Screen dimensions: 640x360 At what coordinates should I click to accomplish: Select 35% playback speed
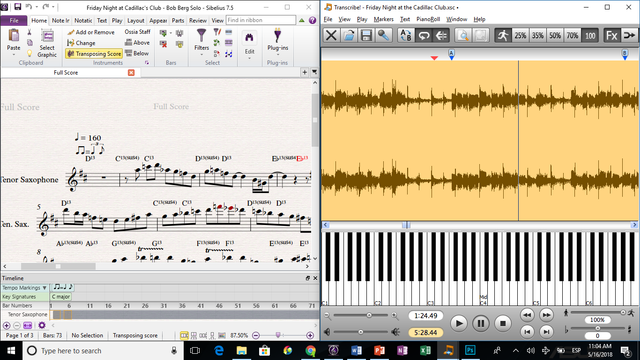pos(538,36)
